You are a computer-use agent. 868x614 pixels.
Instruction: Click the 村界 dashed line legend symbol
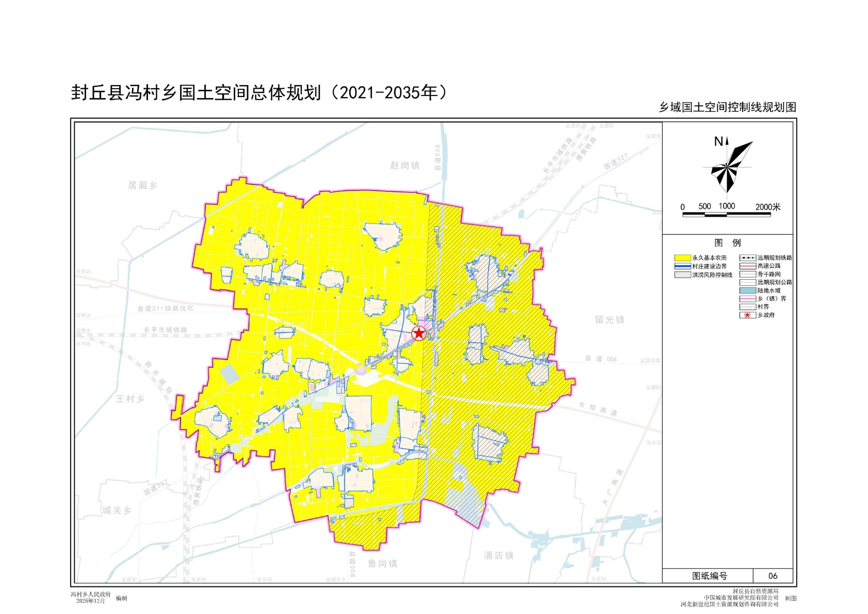(747, 307)
